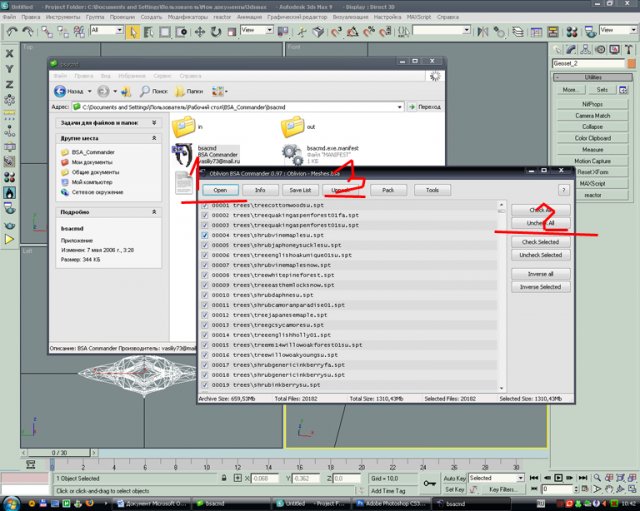Toggle checkbox for 00012 treejapanesemaple.spt
The image size is (640, 511).
click(205, 315)
